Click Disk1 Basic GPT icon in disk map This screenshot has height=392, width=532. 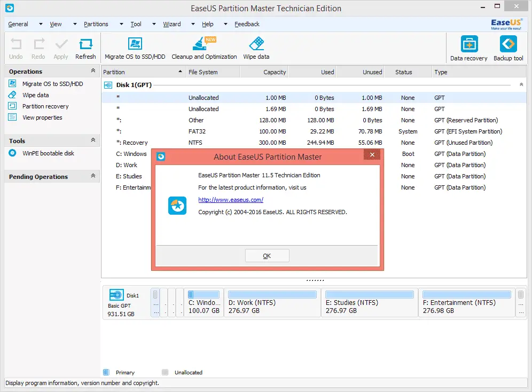116,295
